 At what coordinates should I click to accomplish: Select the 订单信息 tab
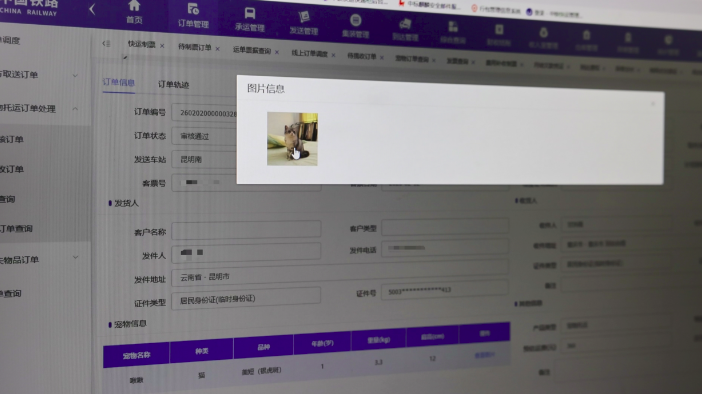[119, 82]
